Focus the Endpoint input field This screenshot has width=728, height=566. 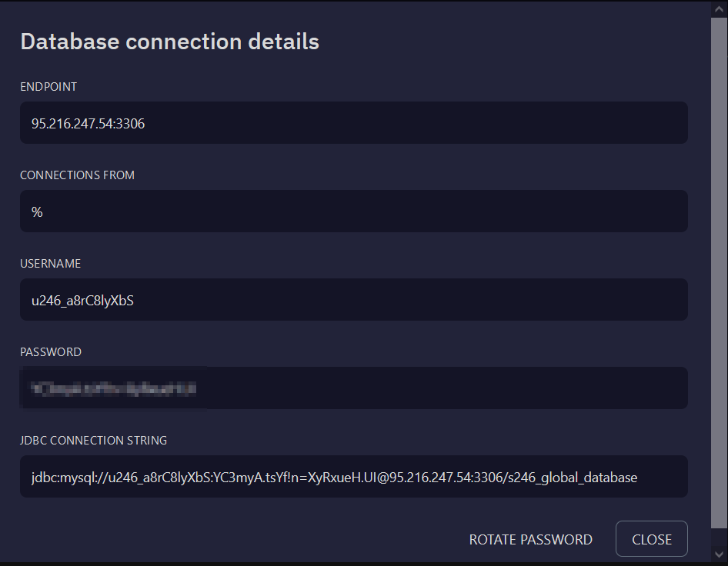pyautogui.click(x=353, y=123)
